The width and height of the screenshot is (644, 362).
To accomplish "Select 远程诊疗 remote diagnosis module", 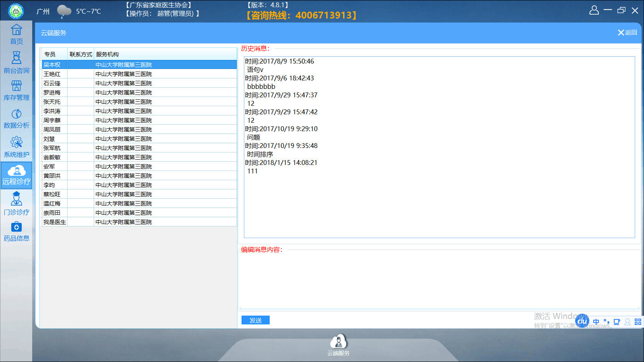I will pos(17,175).
